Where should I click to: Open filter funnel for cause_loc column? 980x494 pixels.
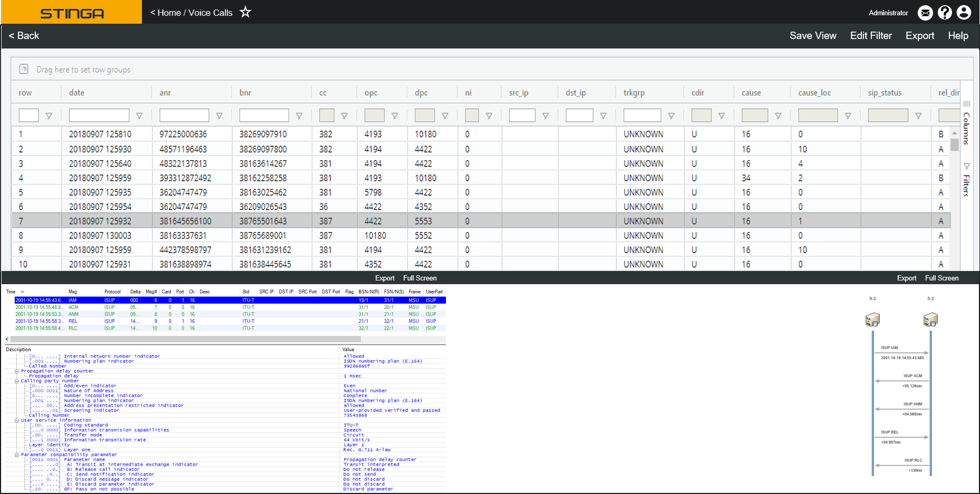coord(848,116)
